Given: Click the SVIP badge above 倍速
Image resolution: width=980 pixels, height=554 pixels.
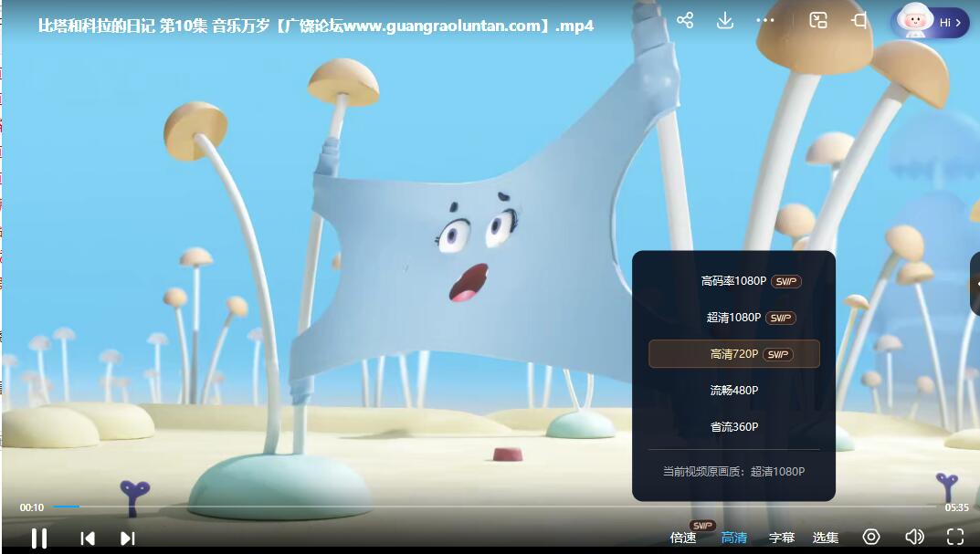Looking at the screenshot, I should [x=702, y=526].
